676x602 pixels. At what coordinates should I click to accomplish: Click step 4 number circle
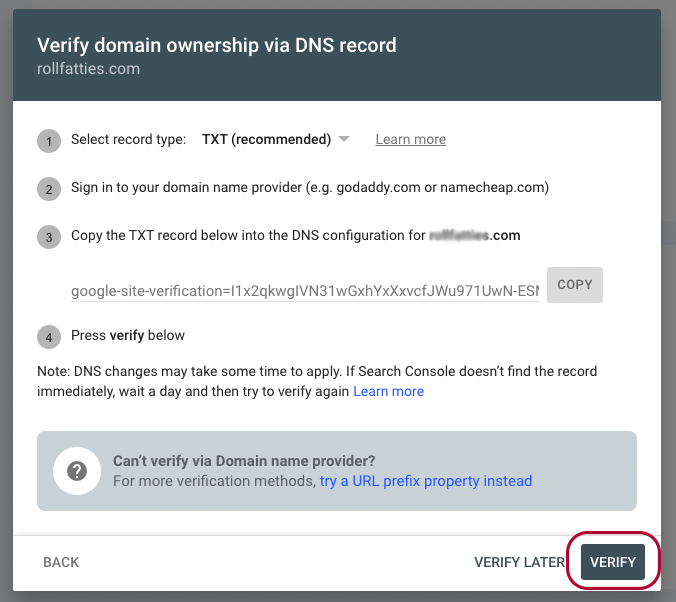coord(49,337)
